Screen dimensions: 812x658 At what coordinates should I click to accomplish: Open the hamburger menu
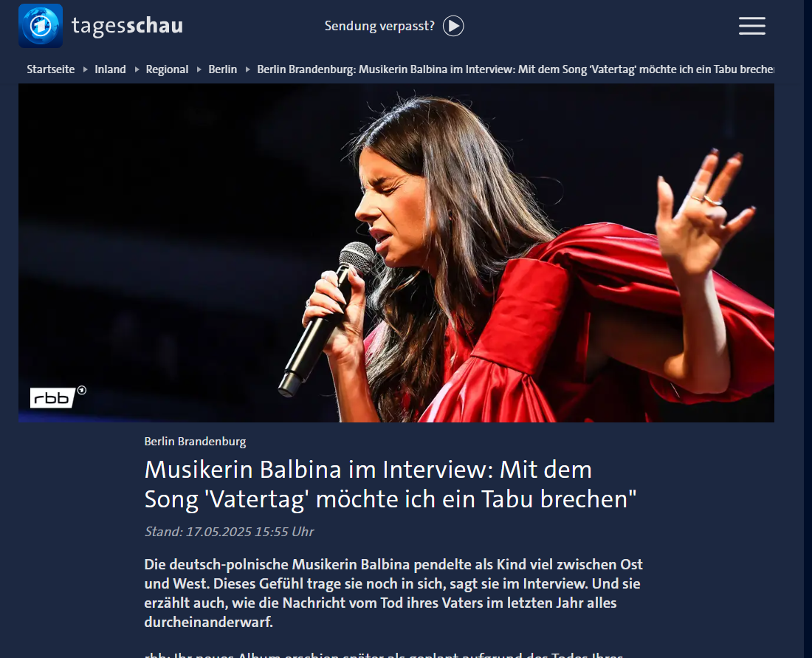[752, 26]
